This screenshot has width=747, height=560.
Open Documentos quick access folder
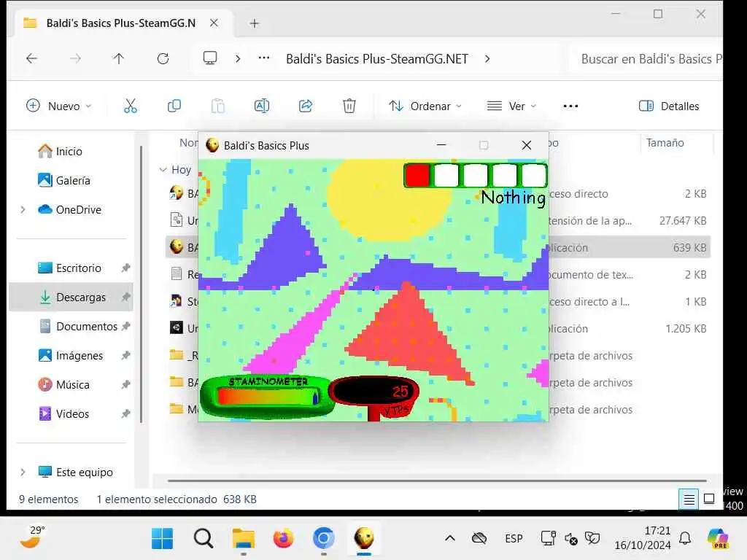[78, 326]
